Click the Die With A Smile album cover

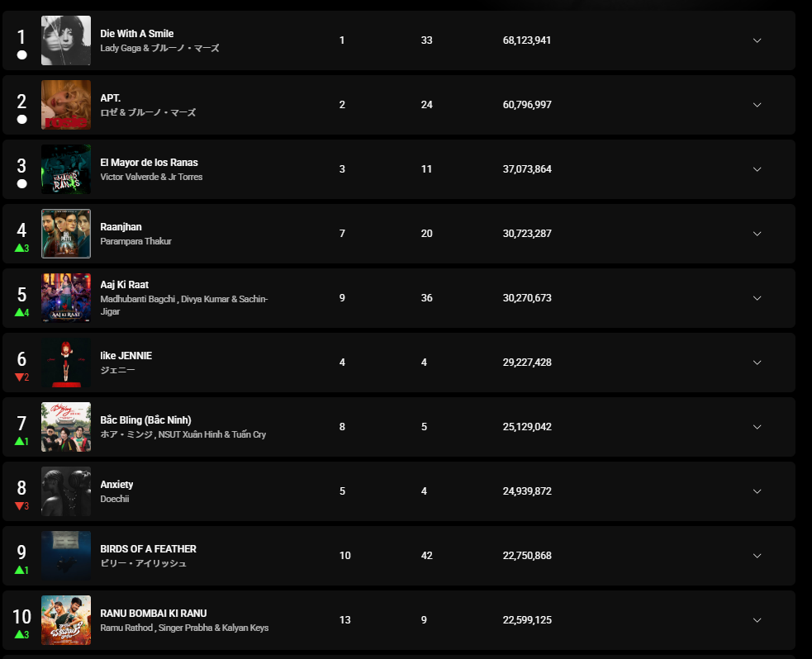[x=66, y=40]
